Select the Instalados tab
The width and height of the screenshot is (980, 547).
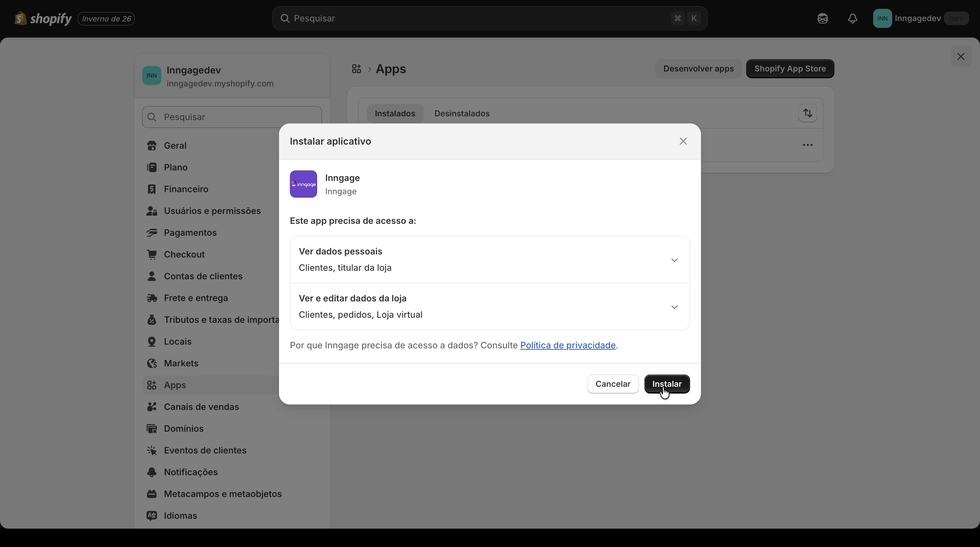coord(394,113)
